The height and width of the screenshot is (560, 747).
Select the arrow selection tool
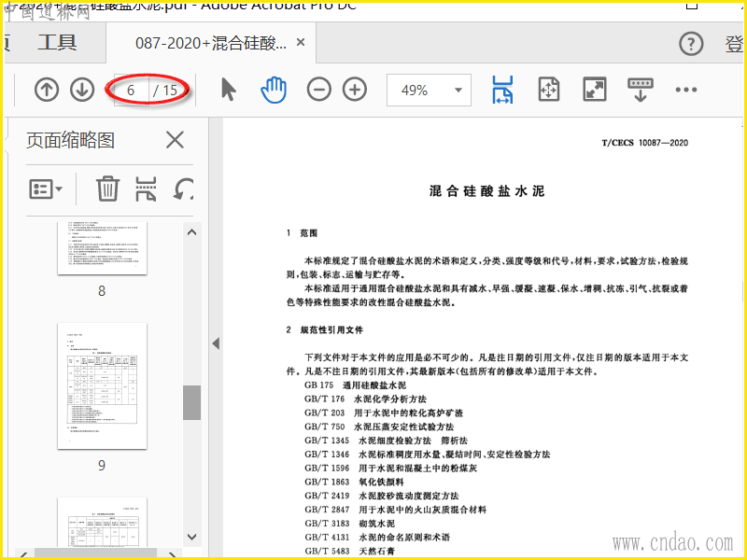[229, 90]
